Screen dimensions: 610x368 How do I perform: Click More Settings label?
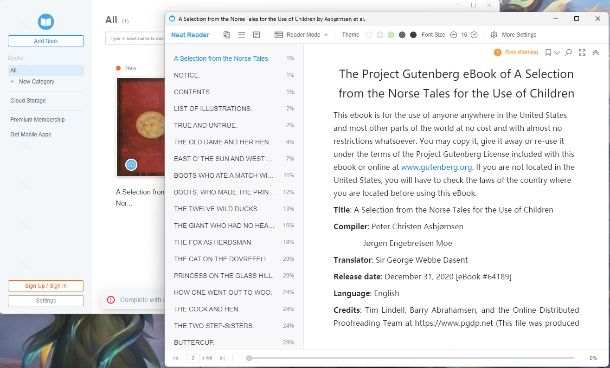519,35
